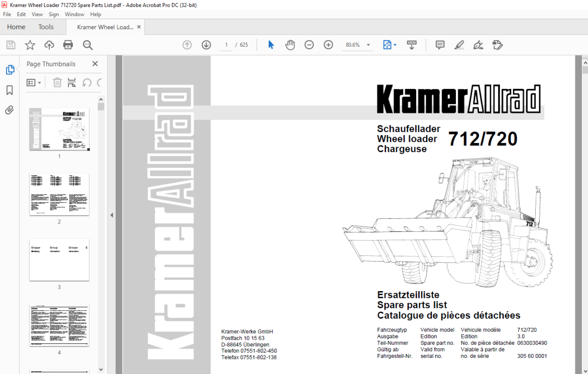This screenshot has width=588, height=374.
Task: Click part number '0630030490' text
Action: coord(532,343)
